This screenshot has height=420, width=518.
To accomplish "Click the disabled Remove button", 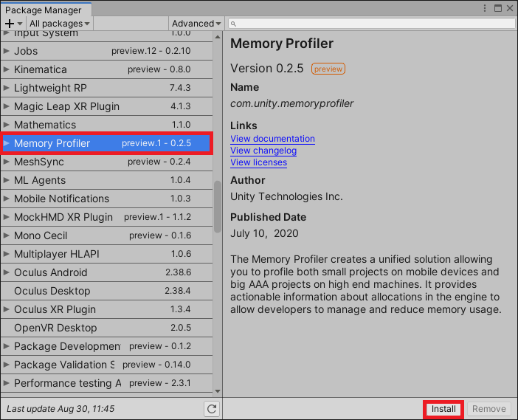I will (489, 409).
